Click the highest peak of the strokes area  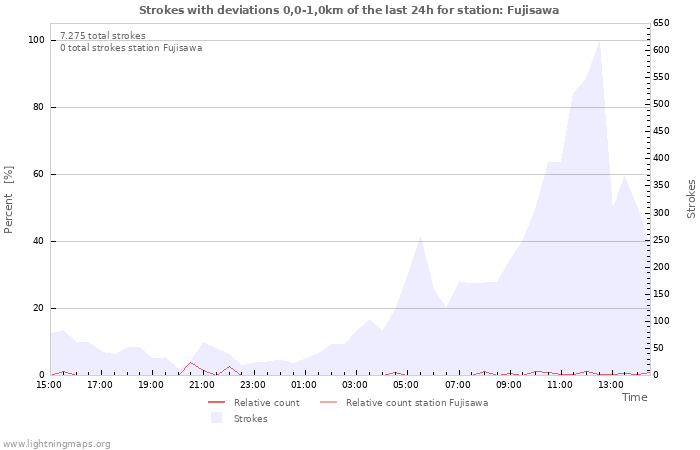click(x=599, y=43)
